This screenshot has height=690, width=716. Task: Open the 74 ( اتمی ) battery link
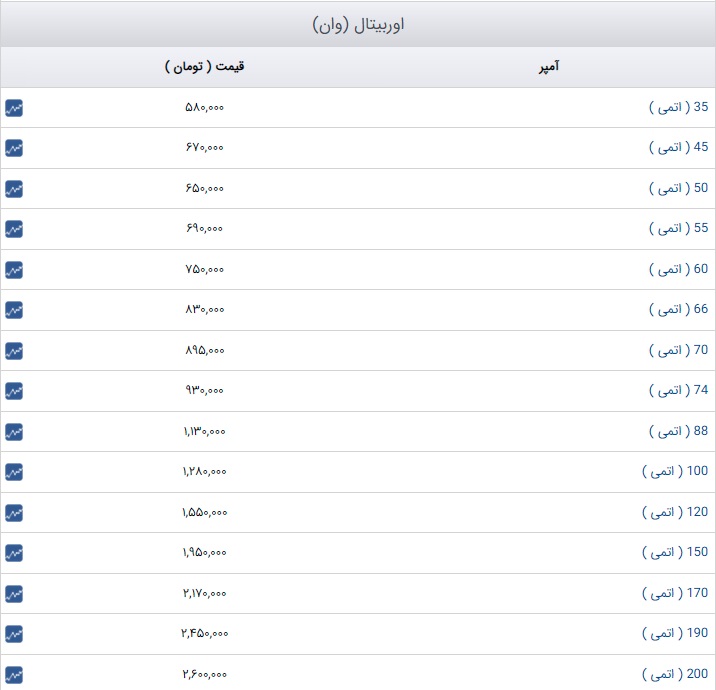[679, 390]
